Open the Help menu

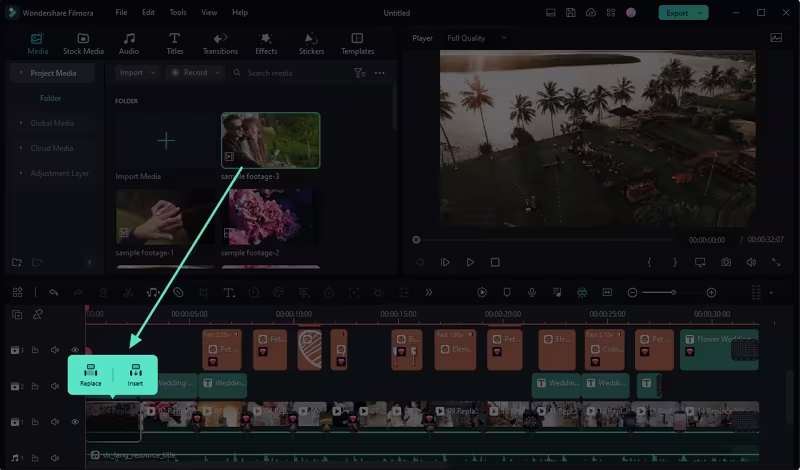[240, 12]
